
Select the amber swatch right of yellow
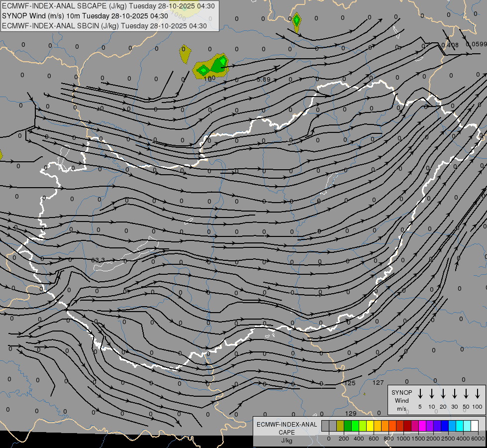click(x=378, y=426)
